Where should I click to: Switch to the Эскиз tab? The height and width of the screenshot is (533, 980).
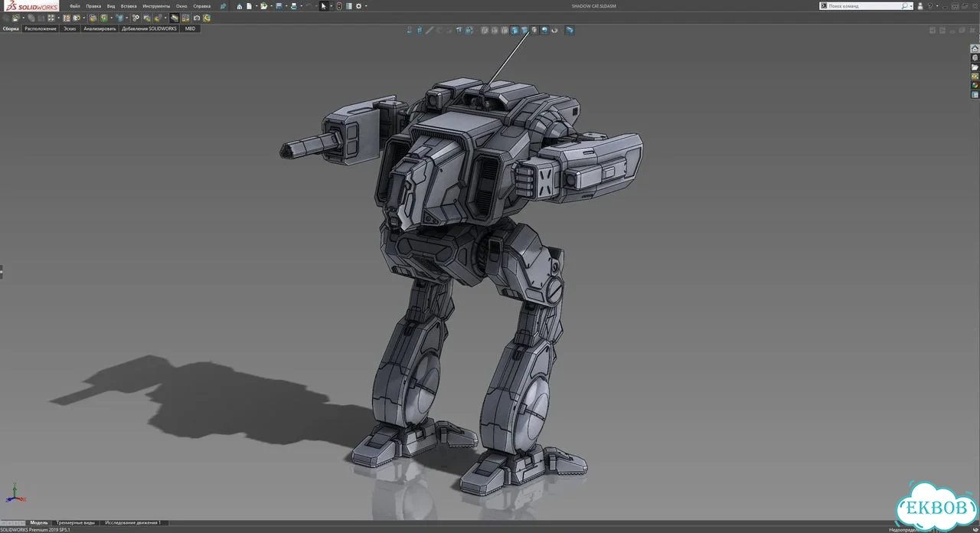click(70, 28)
